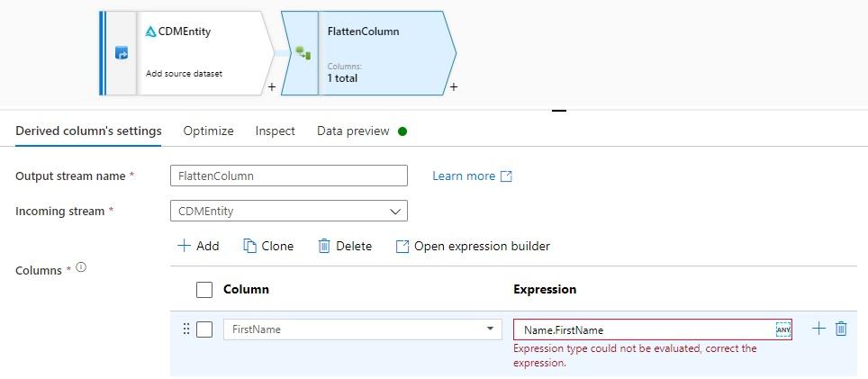Add a column using row plus icon
This screenshot has width=868, height=379.
[x=818, y=329]
